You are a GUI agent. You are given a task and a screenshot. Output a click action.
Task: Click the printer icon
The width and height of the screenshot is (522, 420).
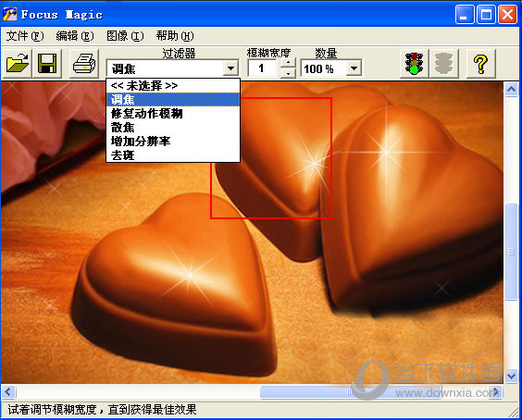(x=84, y=63)
